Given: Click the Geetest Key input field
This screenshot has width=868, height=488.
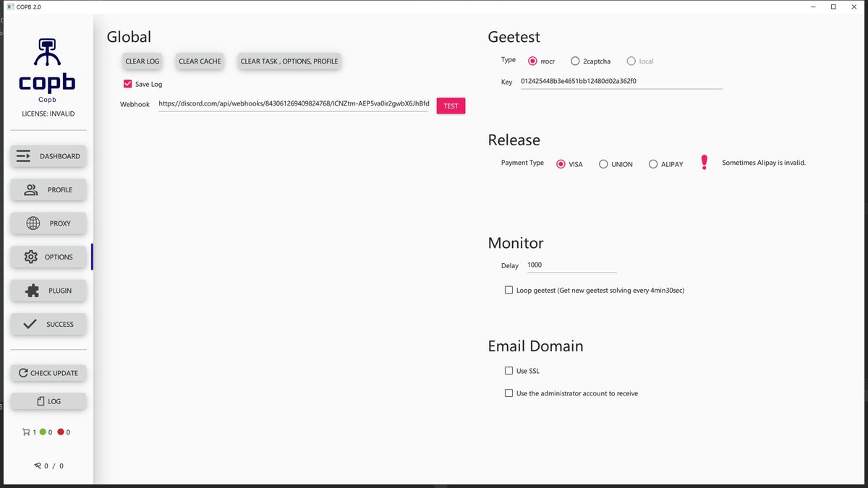Looking at the screenshot, I should (621, 82).
